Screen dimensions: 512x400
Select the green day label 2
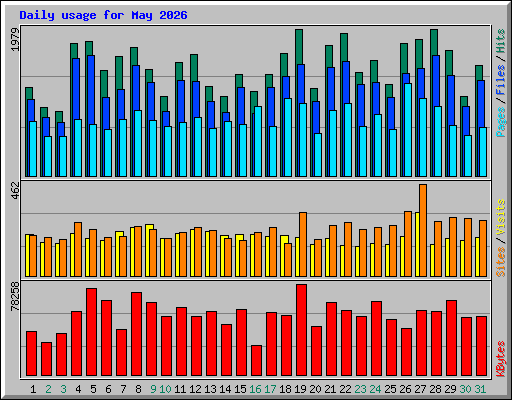[48, 389]
